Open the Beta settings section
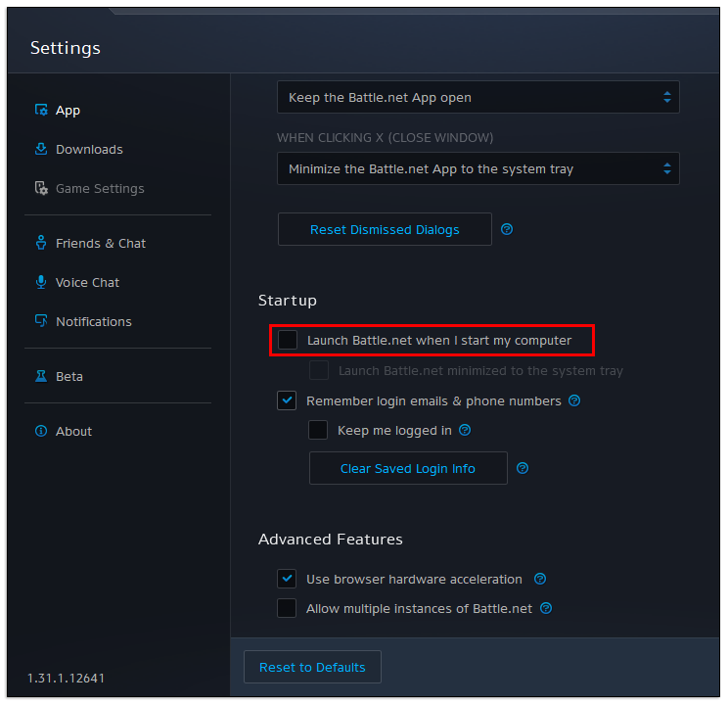 69,376
